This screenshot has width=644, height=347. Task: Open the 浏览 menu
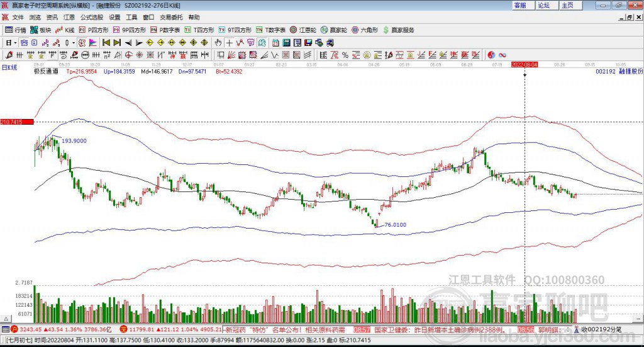(35, 17)
